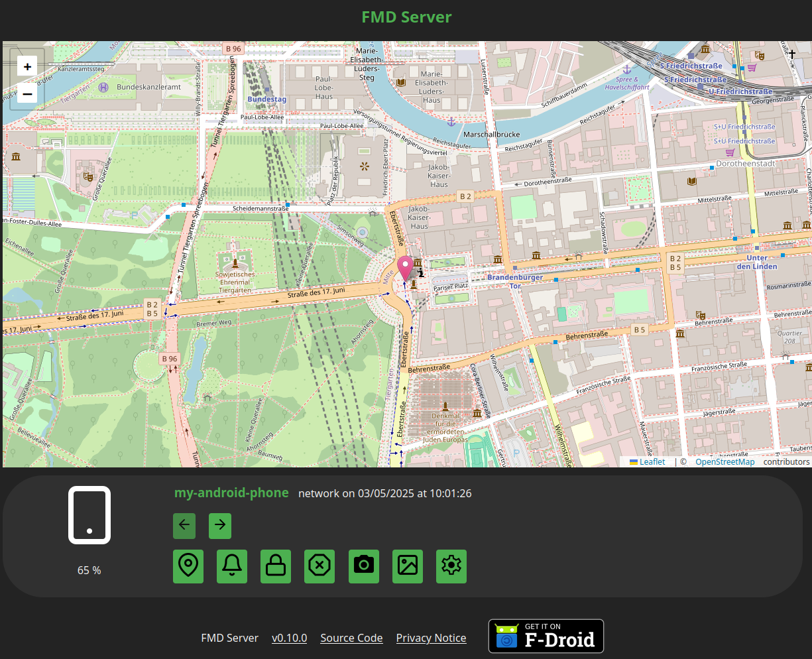812x659 pixels.
Task: Click the Quartier 208 map label
Action: point(789,337)
